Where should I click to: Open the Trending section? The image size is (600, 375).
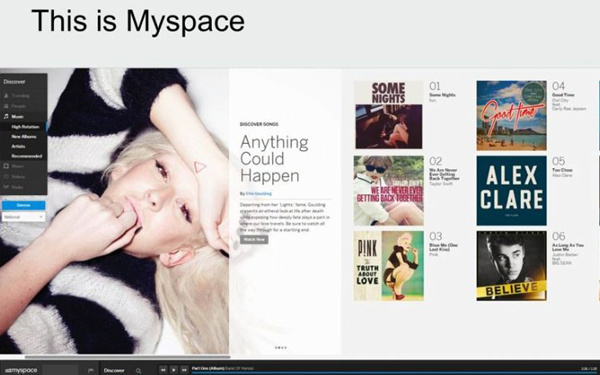20,96
